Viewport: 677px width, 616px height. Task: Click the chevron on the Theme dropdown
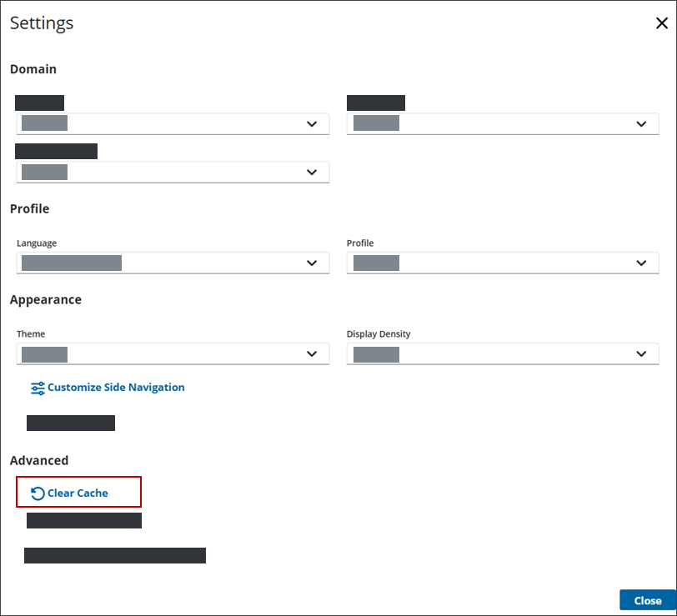click(313, 353)
